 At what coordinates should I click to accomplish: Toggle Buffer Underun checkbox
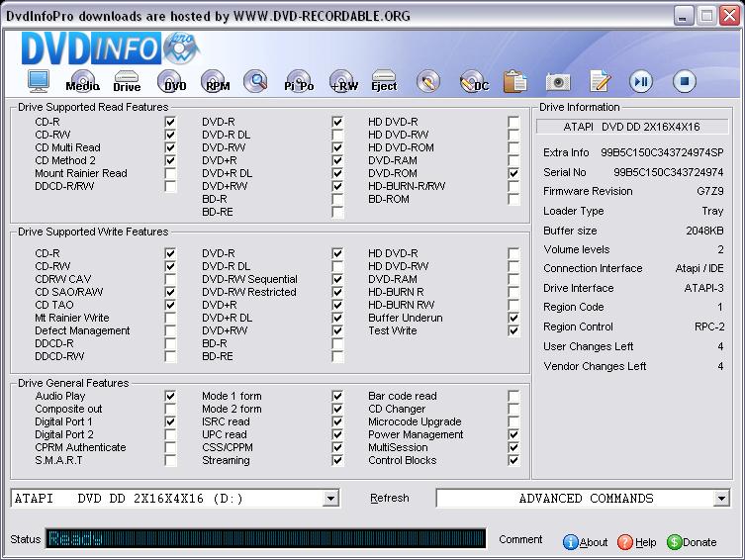(x=513, y=318)
